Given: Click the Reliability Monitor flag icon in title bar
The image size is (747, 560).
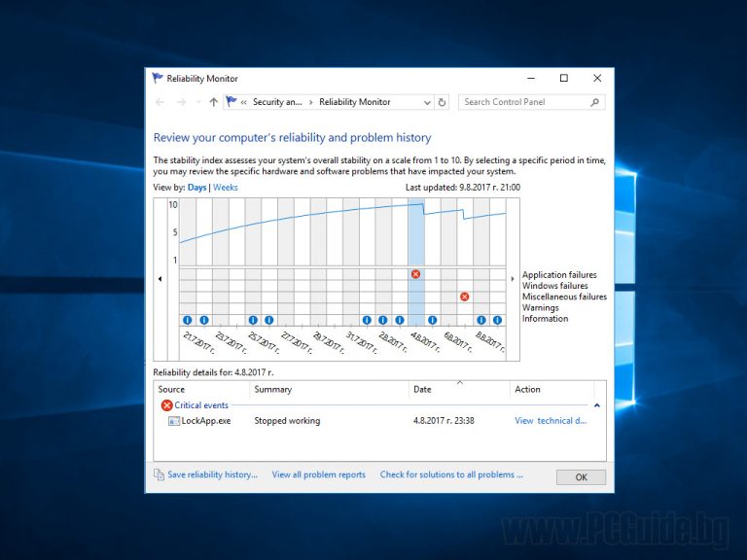Looking at the screenshot, I should click(x=158, y=78).
